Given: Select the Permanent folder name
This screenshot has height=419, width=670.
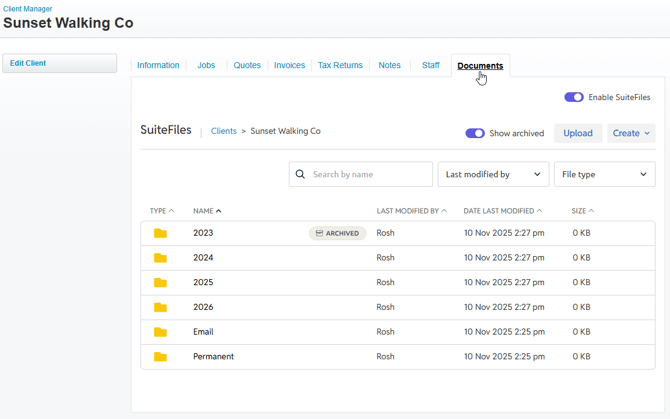Looking at the screenshot, I should [213, 357].
